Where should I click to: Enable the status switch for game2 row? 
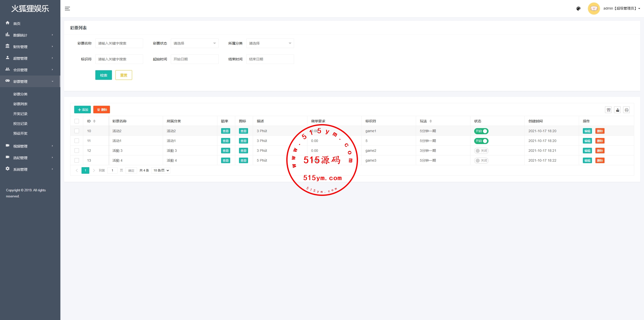click(481, 151)
